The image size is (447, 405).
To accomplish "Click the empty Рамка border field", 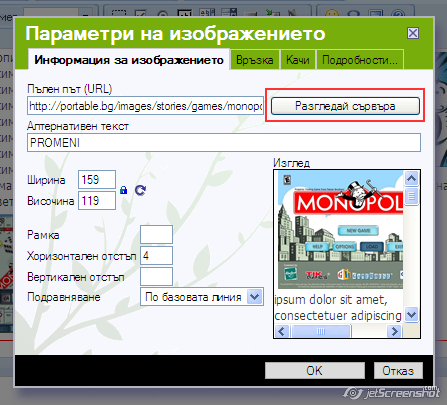I will (156, 235).
